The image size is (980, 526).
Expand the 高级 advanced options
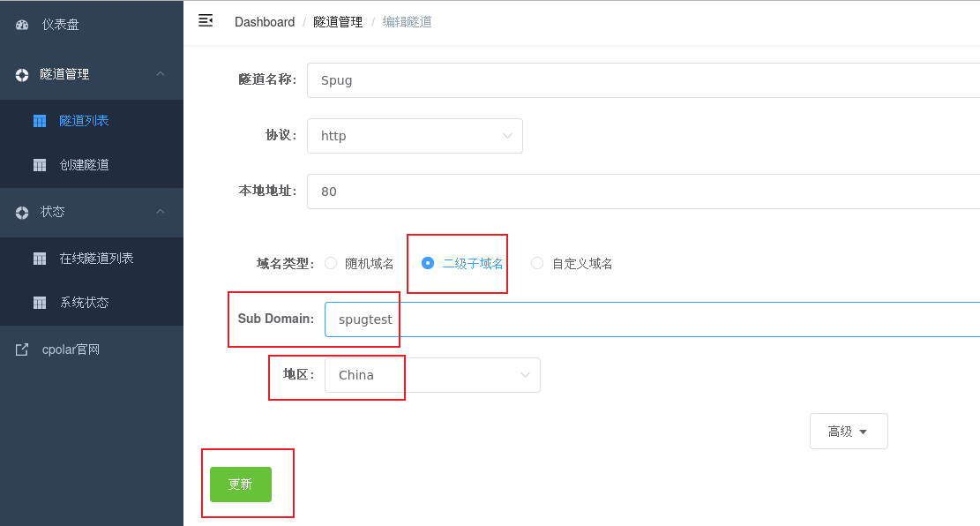coord(849,431)
